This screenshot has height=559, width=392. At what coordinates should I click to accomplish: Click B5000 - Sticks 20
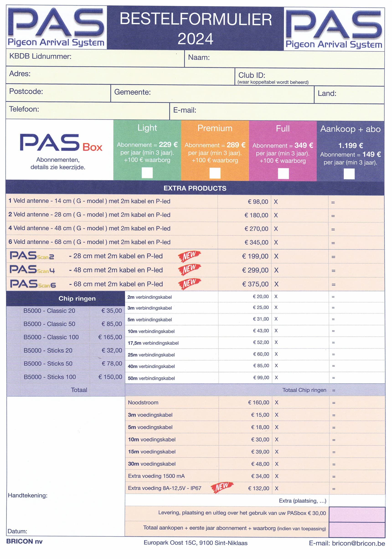coord(48,351)
